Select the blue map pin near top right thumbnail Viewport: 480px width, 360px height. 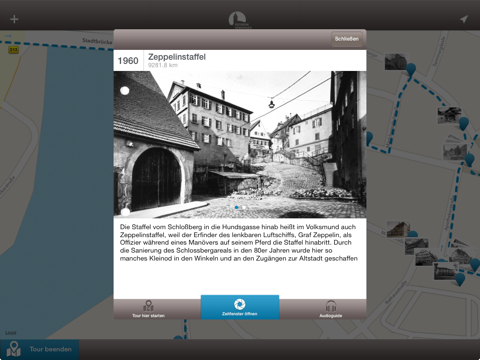pos(411,70)
